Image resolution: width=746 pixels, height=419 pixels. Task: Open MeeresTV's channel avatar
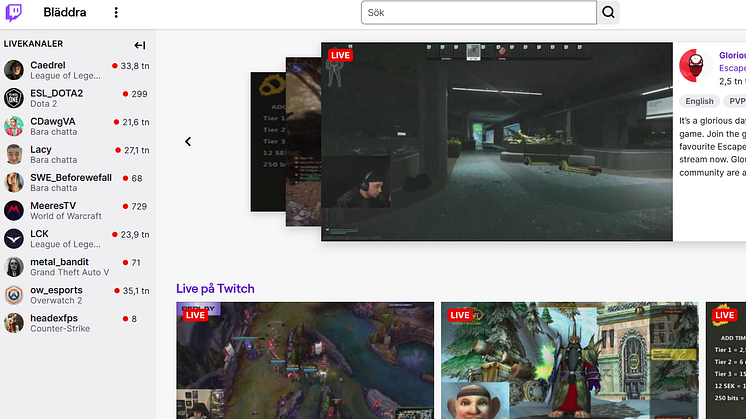14,210
